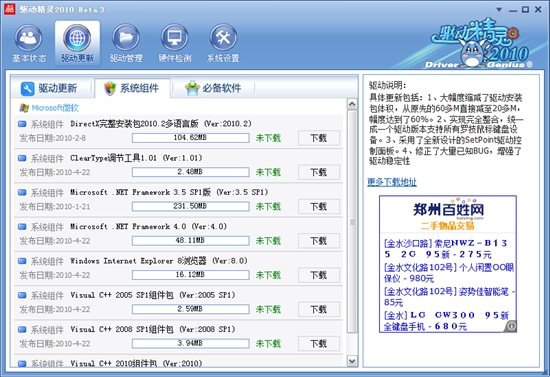Click the 16.12MB size bar
Image resolution: width=550 pixels, height=377 pixels.
coord(190,275)
